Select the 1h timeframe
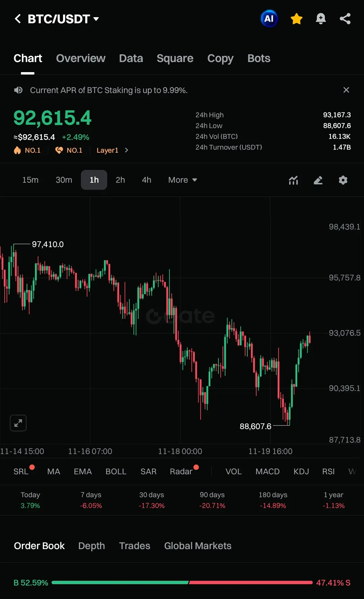Screen dimensions: 364x599 point(94,180)
